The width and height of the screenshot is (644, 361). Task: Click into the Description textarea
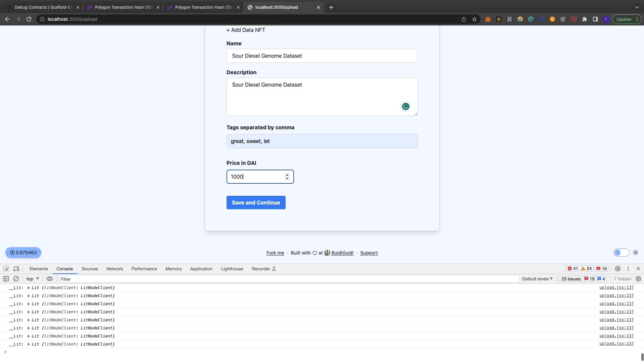322,97
